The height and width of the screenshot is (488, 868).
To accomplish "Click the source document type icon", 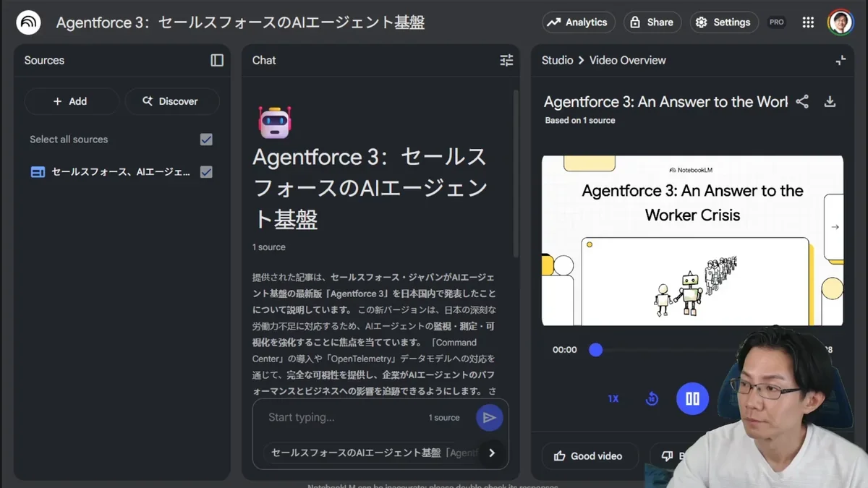I will click(x=38, y=172).
